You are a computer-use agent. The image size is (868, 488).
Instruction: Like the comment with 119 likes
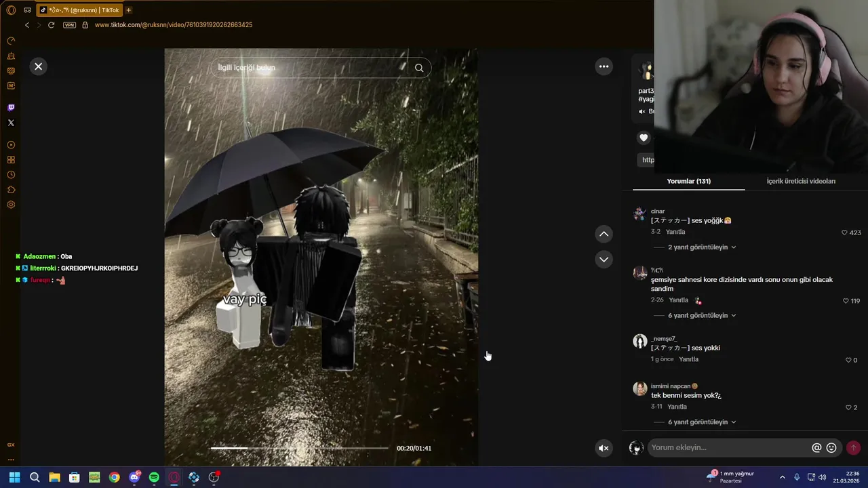click(x=846, y=301)
